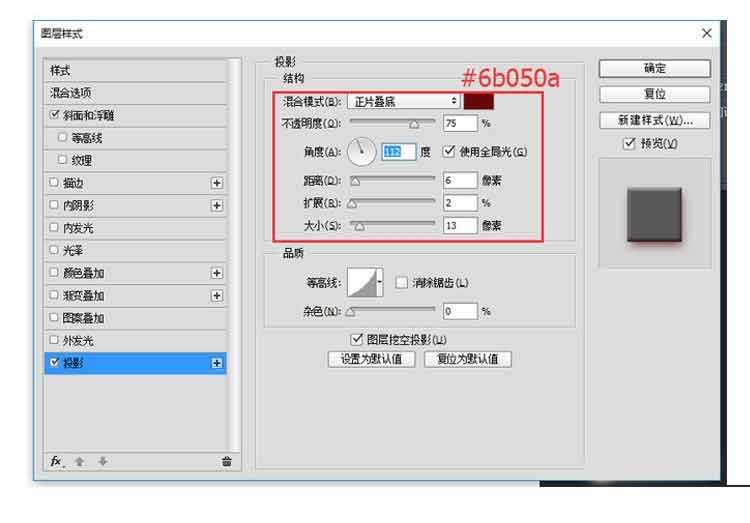Open the fx effects menu icon
Screen dimensions: 750x523
coord(57,461)
